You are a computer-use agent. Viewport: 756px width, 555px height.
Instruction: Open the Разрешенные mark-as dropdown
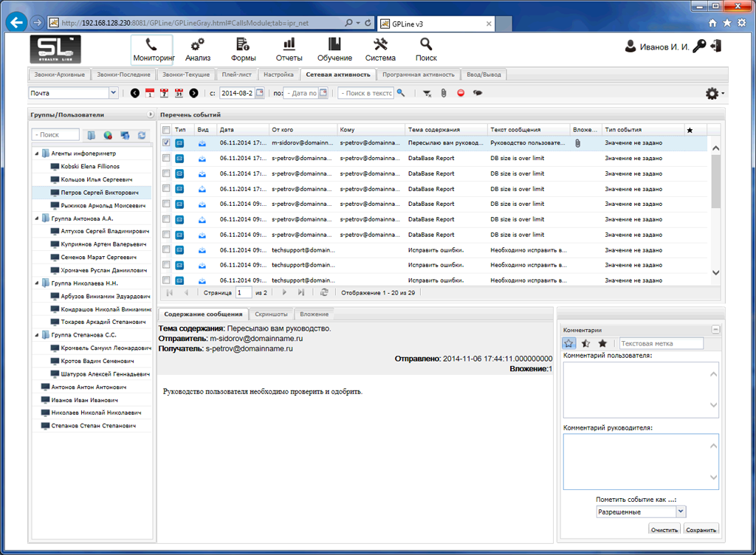680,511
